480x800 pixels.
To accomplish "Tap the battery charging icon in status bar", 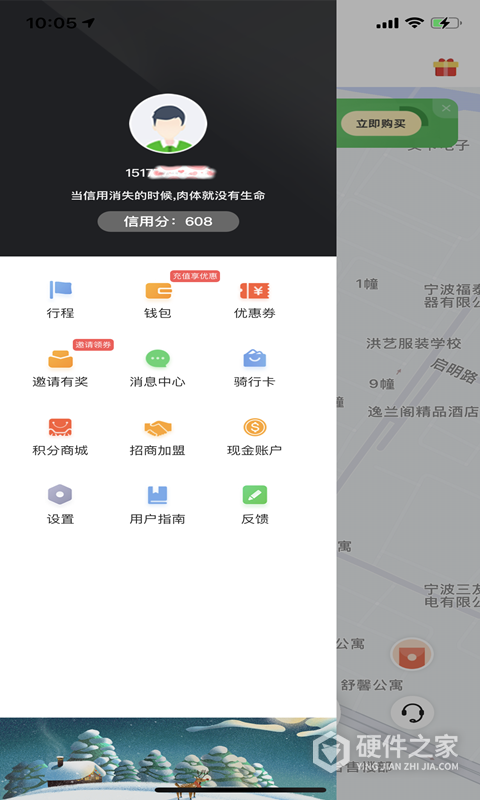I will [446, 23].
